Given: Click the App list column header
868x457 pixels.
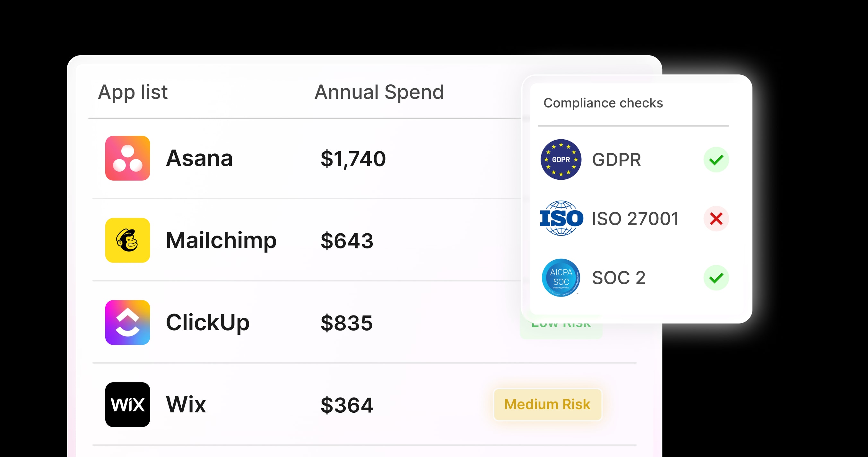Looking at the screenshot, I should click(x=133, y=92).
